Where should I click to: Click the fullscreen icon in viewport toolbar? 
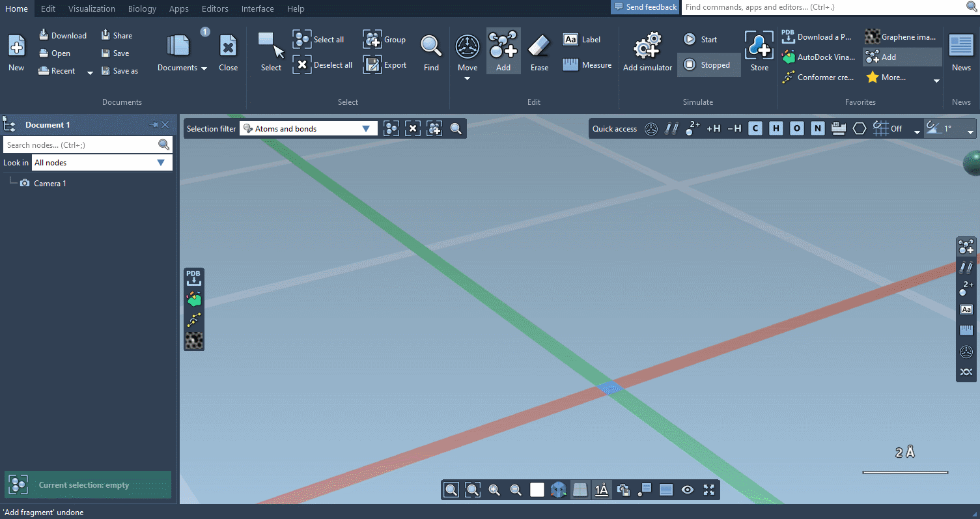[x=709, y=490]
